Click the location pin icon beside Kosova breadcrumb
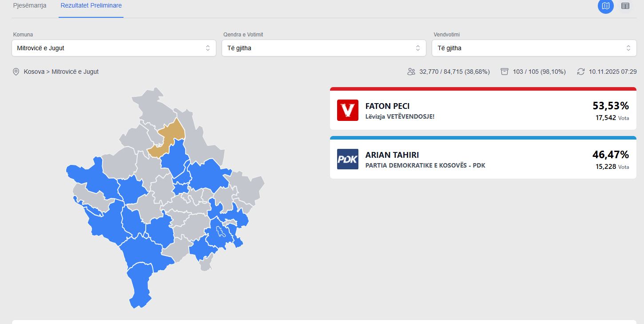The height and width of the screenshot is (324, 644). (16, 72)
